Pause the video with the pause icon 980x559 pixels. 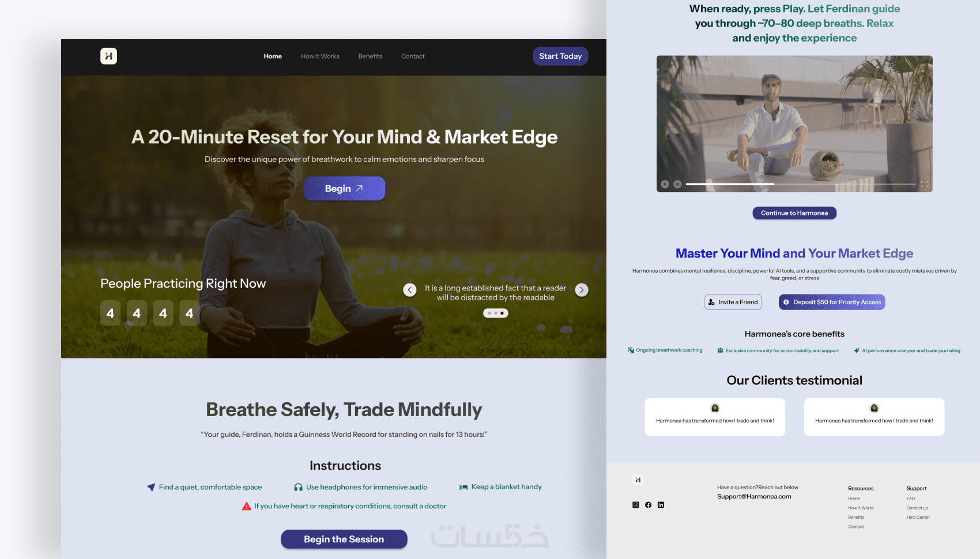click(678, 184)
